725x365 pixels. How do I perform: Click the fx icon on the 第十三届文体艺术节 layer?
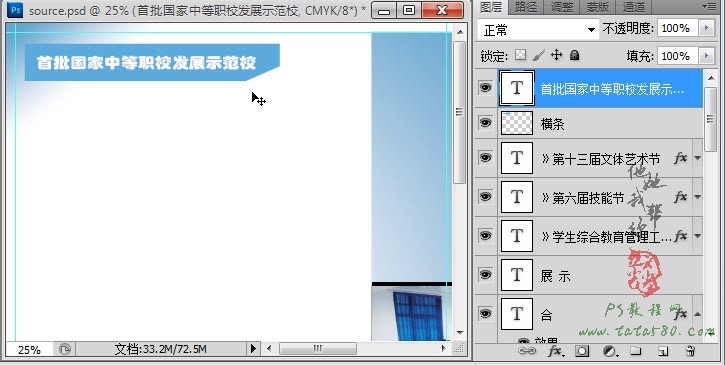tap(680, 158)
